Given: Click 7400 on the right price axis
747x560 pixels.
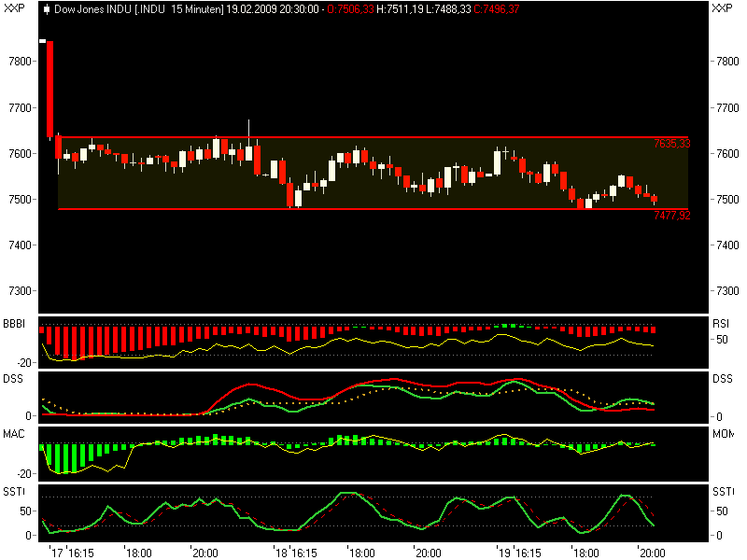Looking at the screenshot, I should [727, 245].
